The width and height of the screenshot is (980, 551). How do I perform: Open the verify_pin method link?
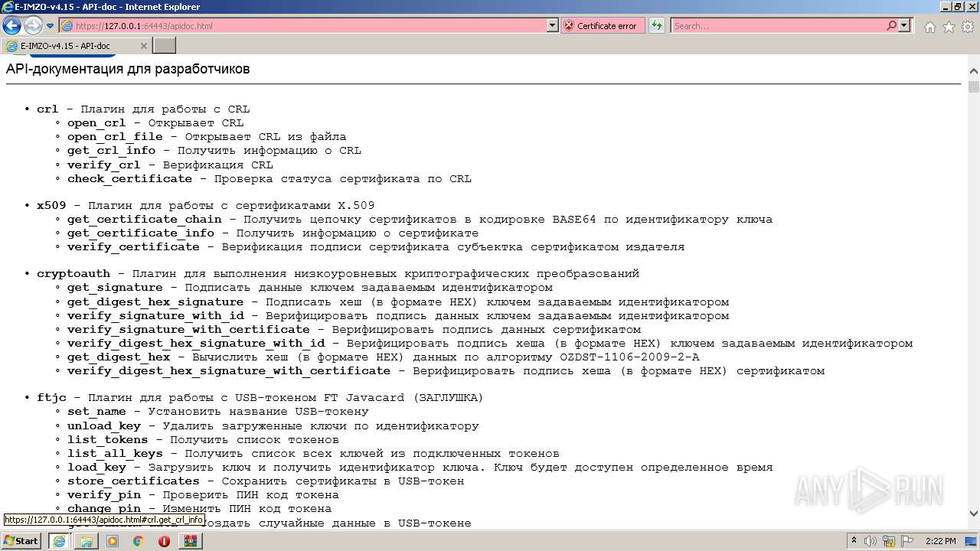click(104, 495)
